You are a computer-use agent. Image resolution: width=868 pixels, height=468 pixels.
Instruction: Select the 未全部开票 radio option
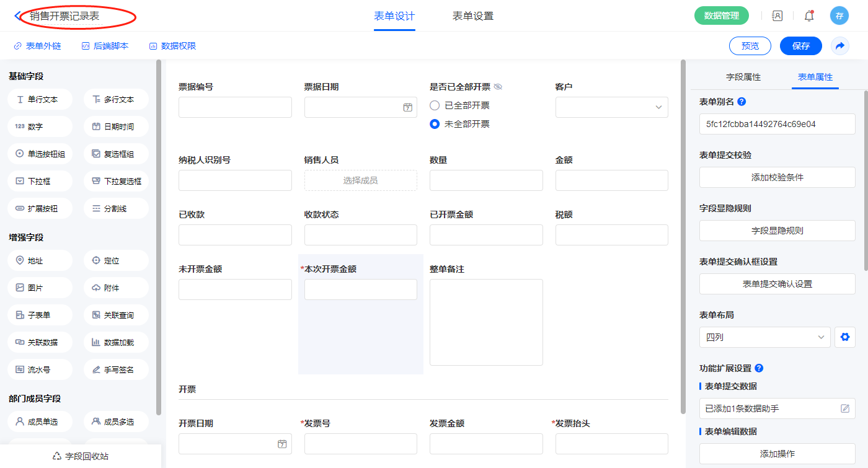(435, 124)
